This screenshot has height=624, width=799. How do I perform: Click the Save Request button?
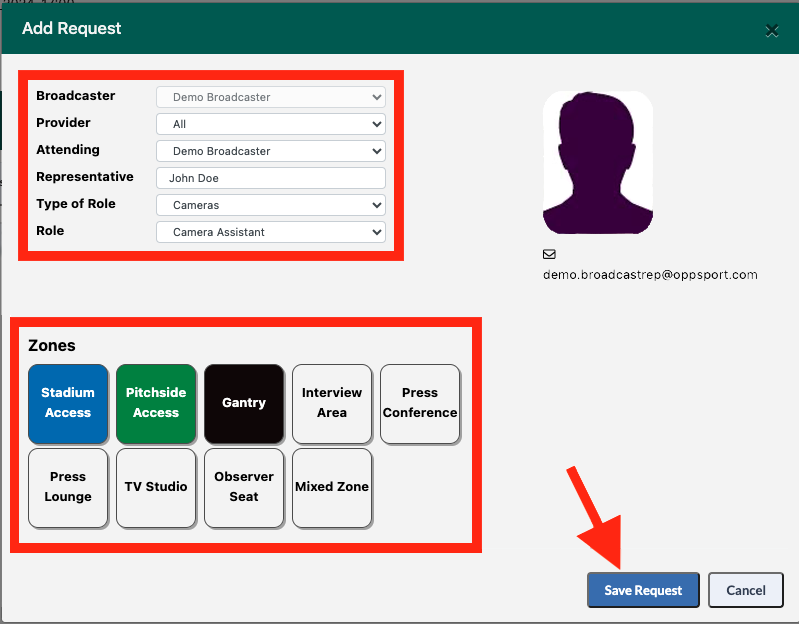point(643,590)
